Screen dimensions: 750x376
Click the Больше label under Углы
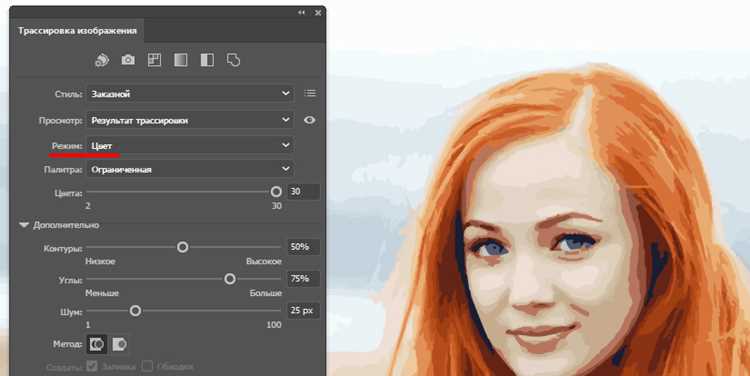point(265,293)
